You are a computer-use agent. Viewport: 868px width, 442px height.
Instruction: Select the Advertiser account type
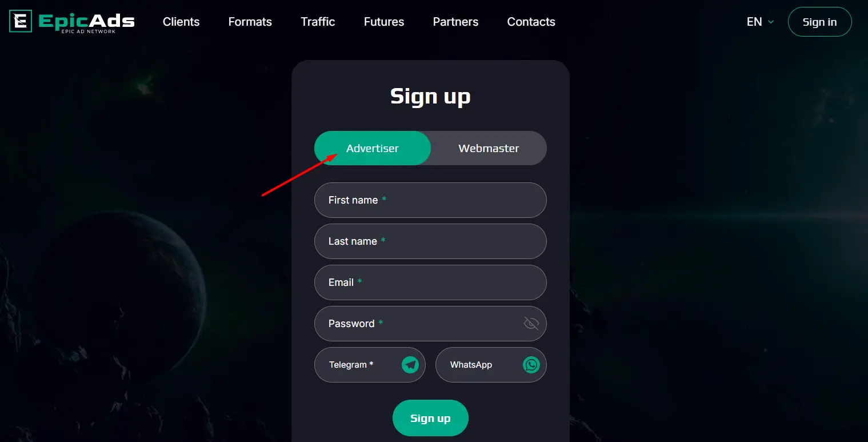pos(373,148)
